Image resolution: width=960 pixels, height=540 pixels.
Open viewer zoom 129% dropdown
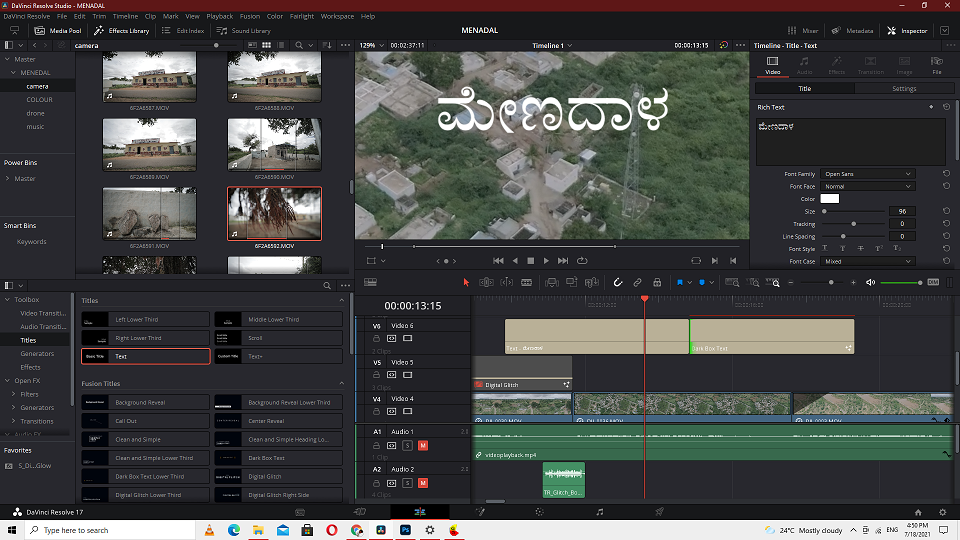pyautogui.click(x=372, y=45)
